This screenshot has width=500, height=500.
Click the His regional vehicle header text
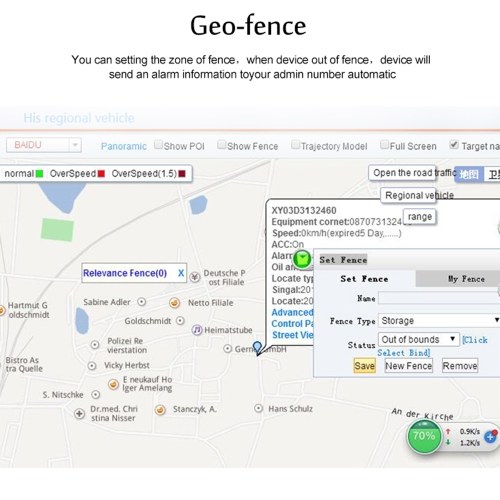click(x=79, y=118)
